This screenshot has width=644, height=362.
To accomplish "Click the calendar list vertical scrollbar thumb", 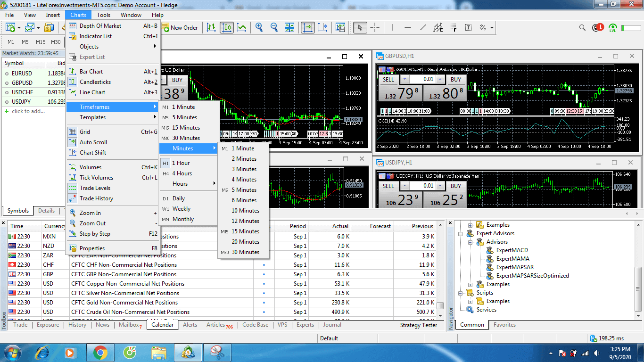I will [x=440, y=306].
